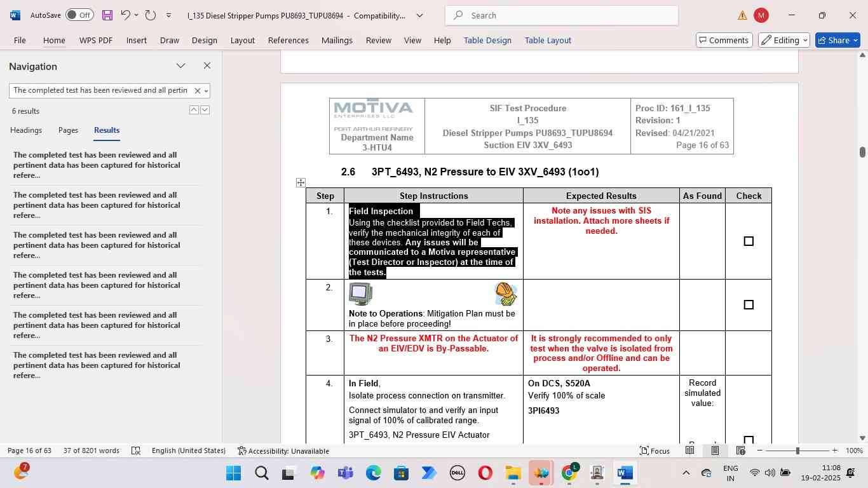Click the Redo/Repeat icon
The image size is (868, 488).
click(151, 15)
